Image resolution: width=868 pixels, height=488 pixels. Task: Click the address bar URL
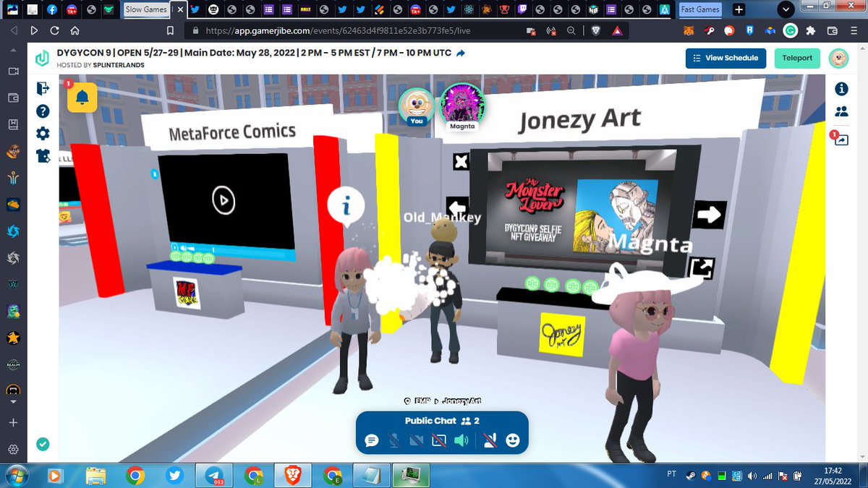tap(338, 31)
